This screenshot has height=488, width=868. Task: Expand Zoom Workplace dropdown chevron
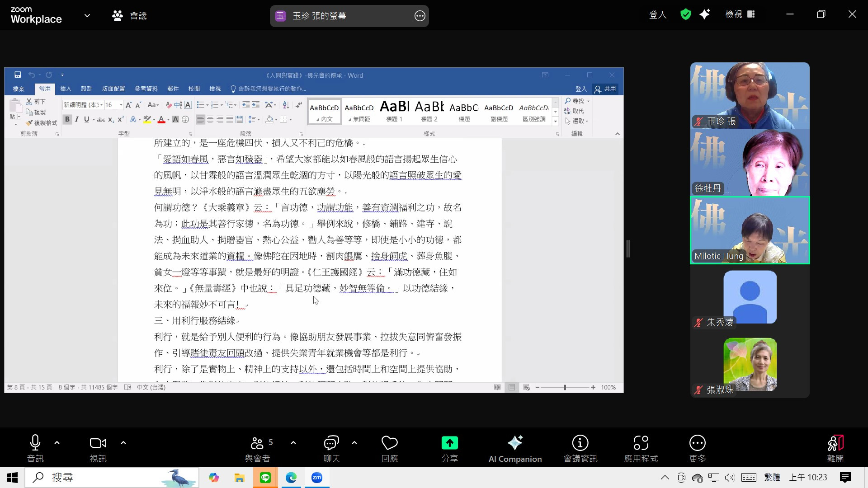(87, 15)
